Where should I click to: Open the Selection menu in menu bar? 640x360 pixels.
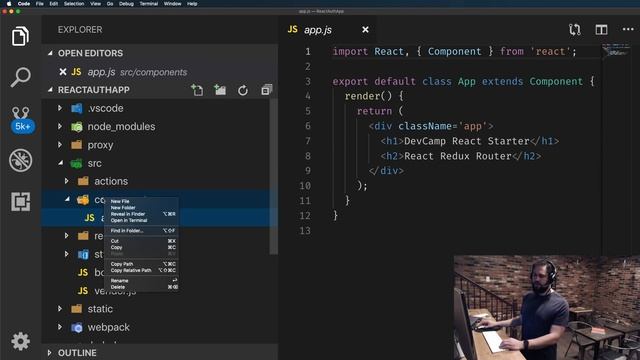coord(74,4)
